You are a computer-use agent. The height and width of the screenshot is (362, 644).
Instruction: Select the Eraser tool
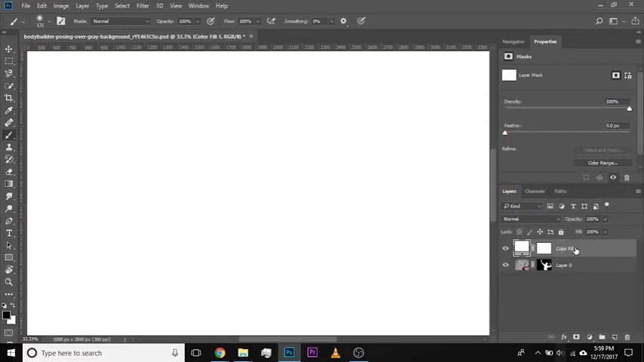8,172
